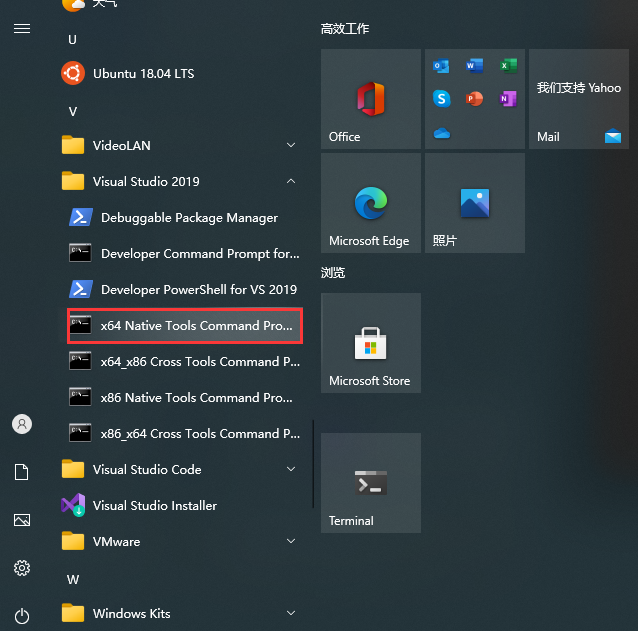Open the Office tile
The image size is (638, 631).
click(371, 99)
